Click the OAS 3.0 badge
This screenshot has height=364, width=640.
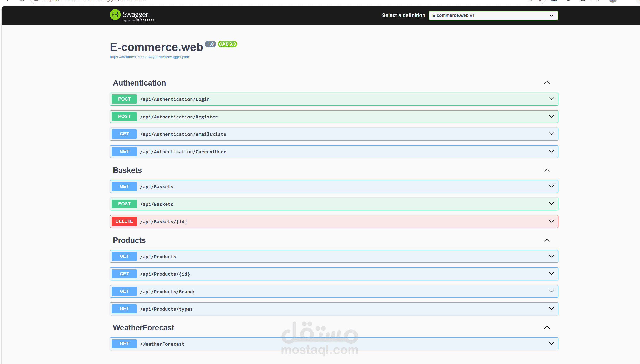click(x=227, y=44)
